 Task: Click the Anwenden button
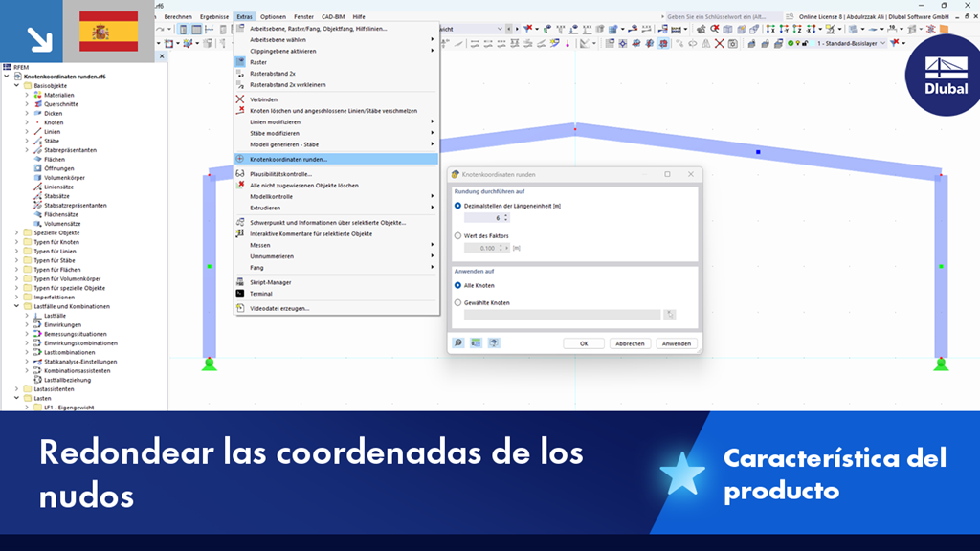point(677,343)
